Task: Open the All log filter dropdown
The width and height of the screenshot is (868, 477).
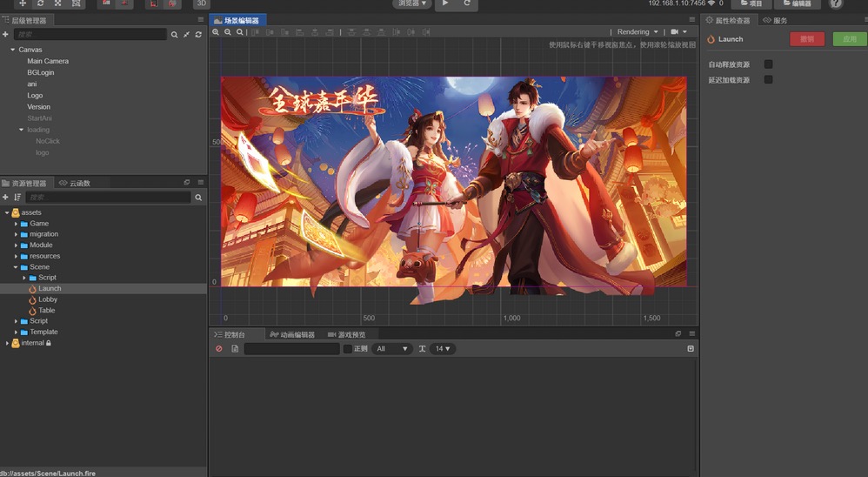Action: 391,349
